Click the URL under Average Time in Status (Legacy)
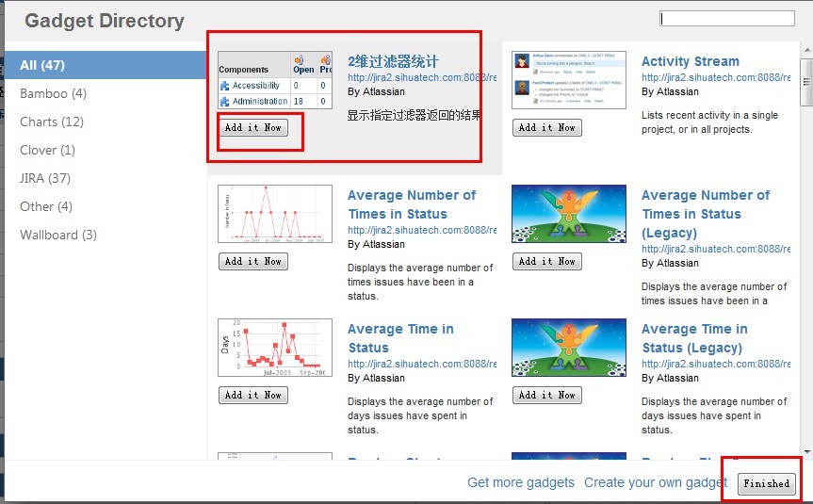Image resolution: width=813 pixels, height=504 pixels. pos(716,364)
